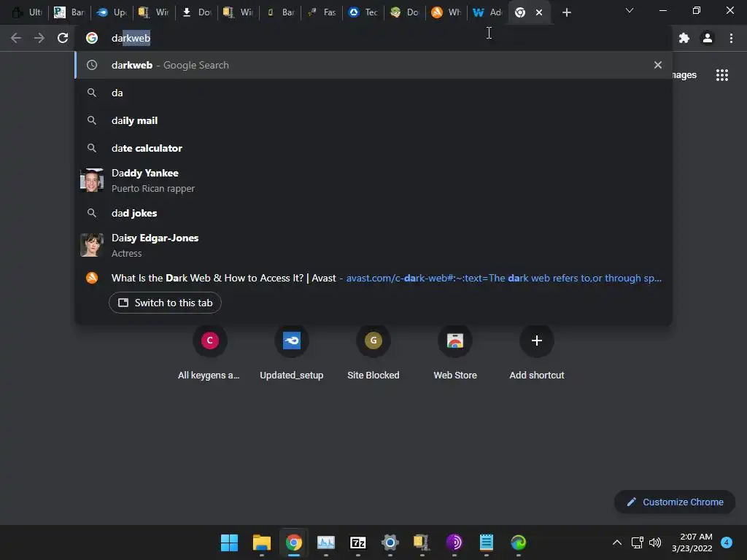Remove the darkweb suggestion from history
The width and height of the screenshot is (747, 560).
[x=657, y=65]
